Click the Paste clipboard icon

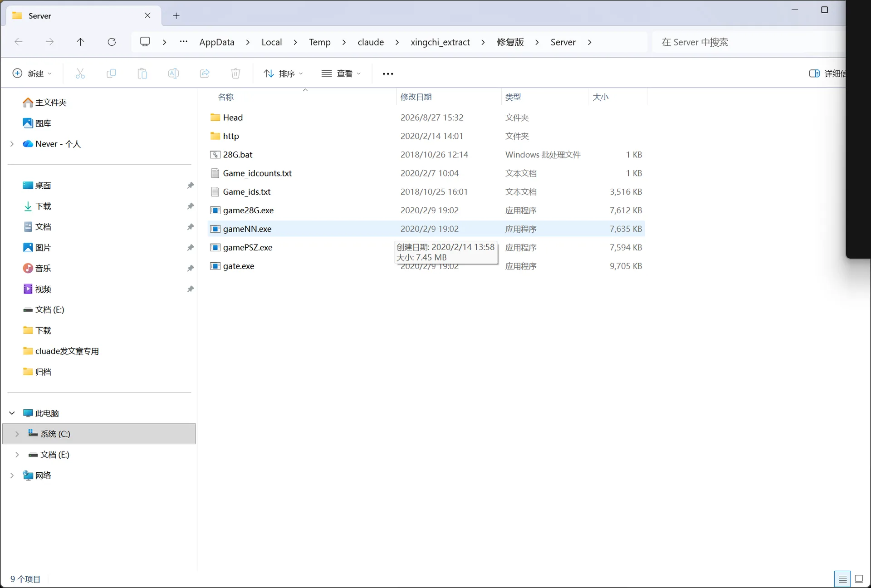pos(142,73)
